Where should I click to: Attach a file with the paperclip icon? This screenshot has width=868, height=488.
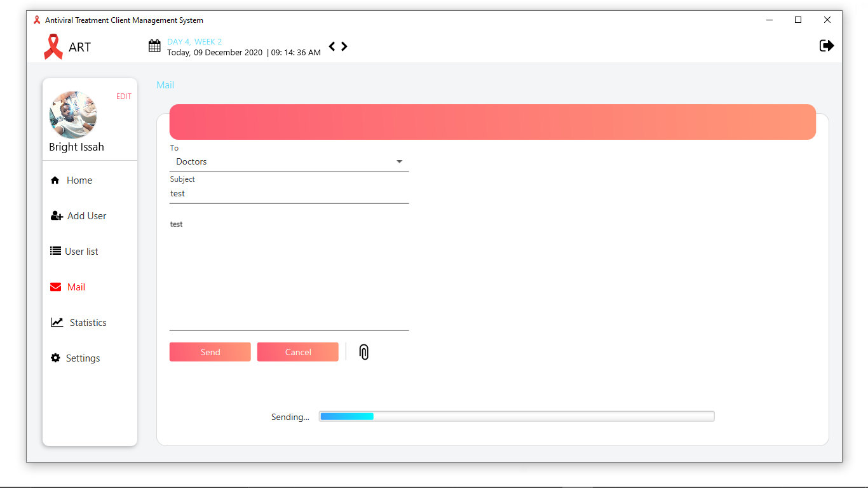pyautogui.click(x=363, y=351)
